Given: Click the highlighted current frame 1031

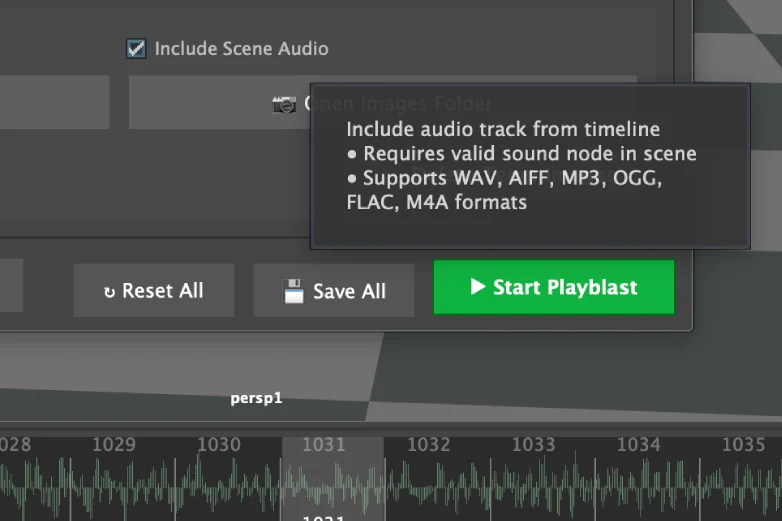Looking at the screenshot, I should 323,444.
